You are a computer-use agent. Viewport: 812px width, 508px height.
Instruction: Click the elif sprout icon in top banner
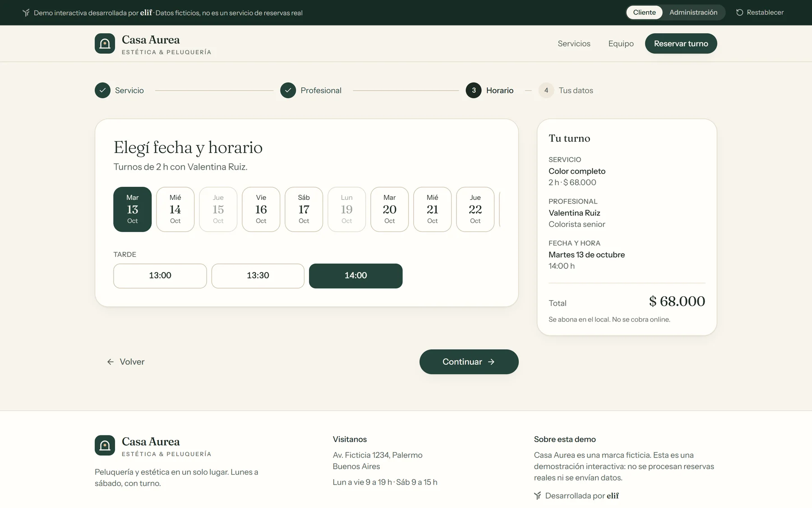[x=26, y=13]
